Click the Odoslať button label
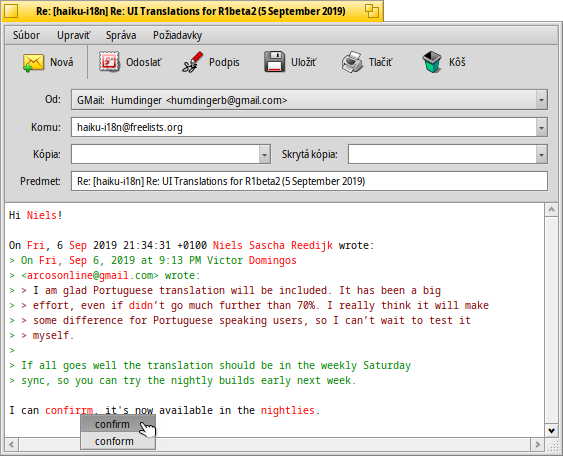 click(x=144, y=62)
